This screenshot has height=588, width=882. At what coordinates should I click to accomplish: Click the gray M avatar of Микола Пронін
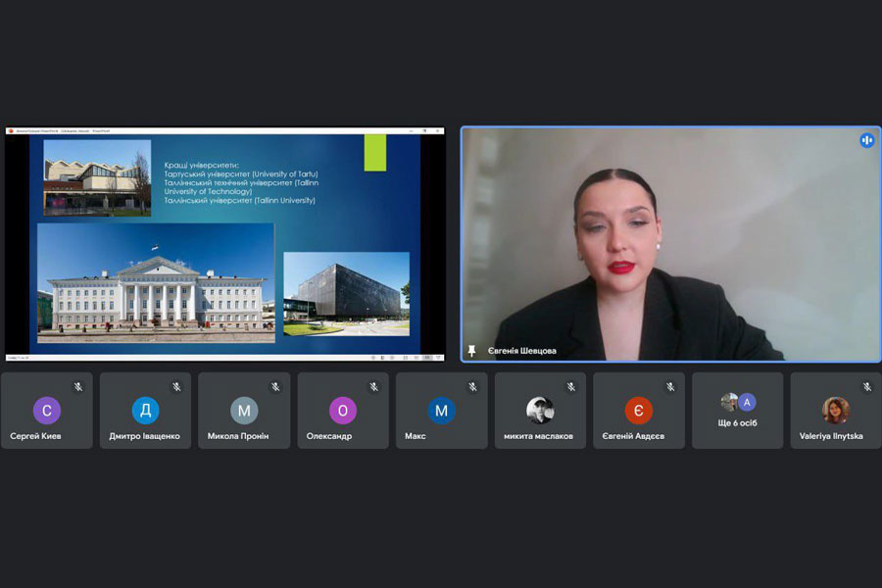tap(244, 411)
